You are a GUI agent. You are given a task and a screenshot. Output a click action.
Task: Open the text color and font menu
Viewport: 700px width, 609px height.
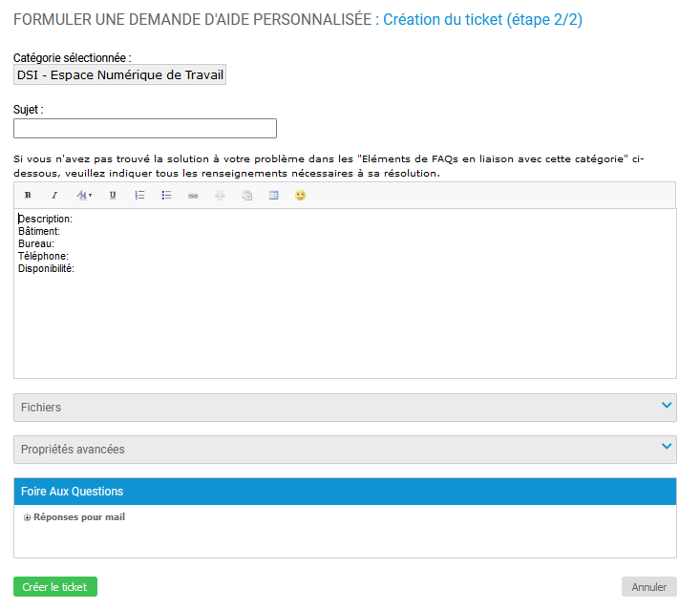[84, 196]
